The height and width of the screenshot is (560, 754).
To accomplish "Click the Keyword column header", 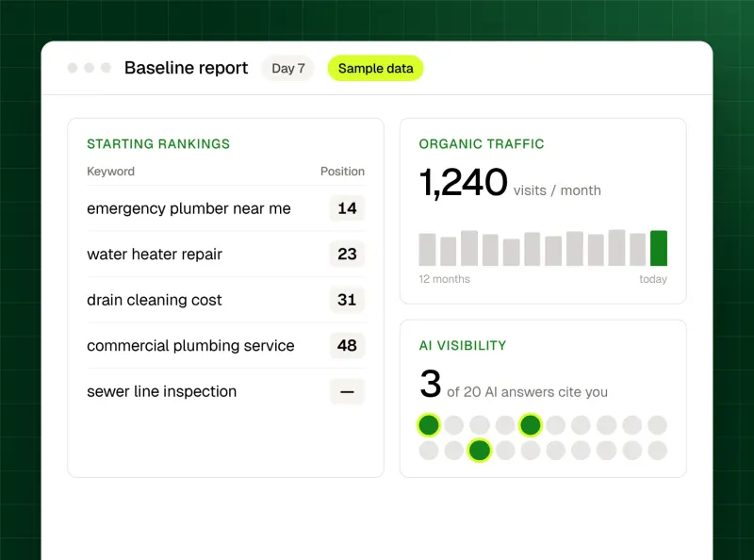I will point(110,172).
